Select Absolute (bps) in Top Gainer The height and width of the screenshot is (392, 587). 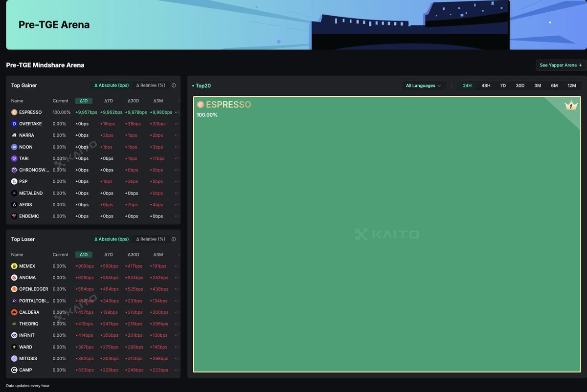click(x=112, y=85)
